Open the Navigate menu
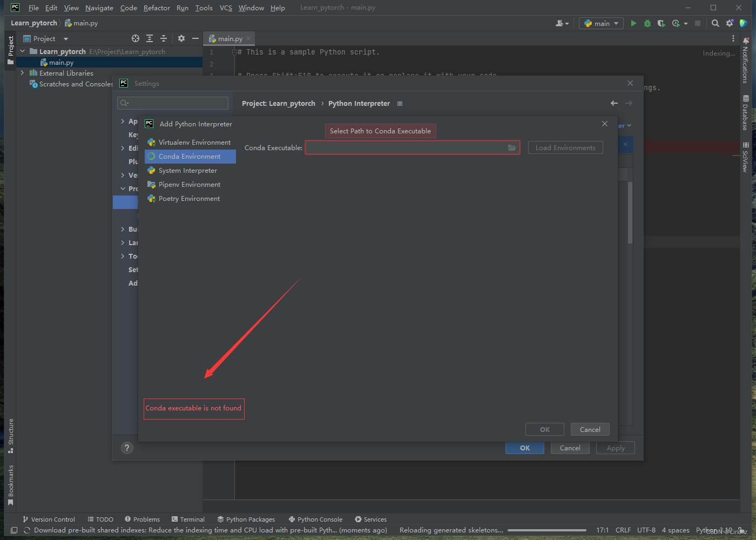 99,8
